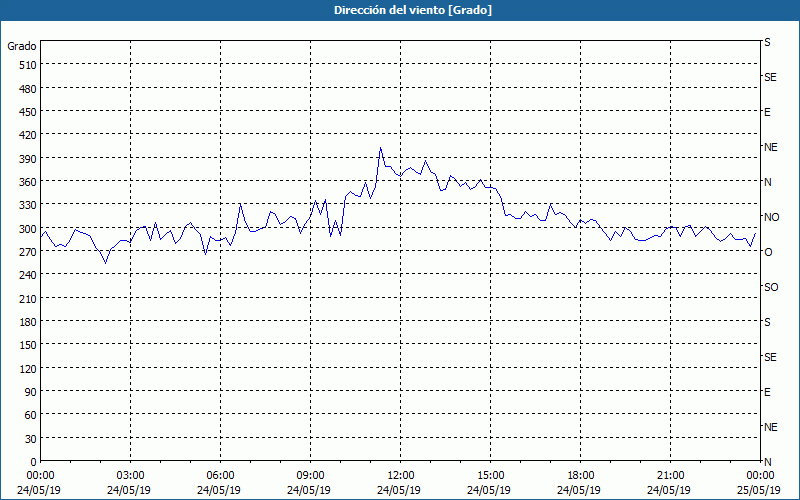
Task: Select the 18:00 time label
Action: 580,476
